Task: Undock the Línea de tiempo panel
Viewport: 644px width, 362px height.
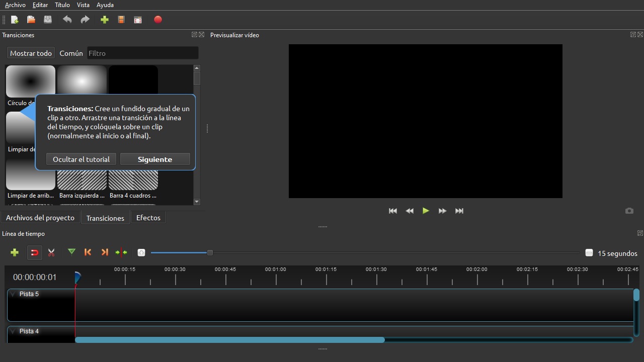Action: [640, 233]
